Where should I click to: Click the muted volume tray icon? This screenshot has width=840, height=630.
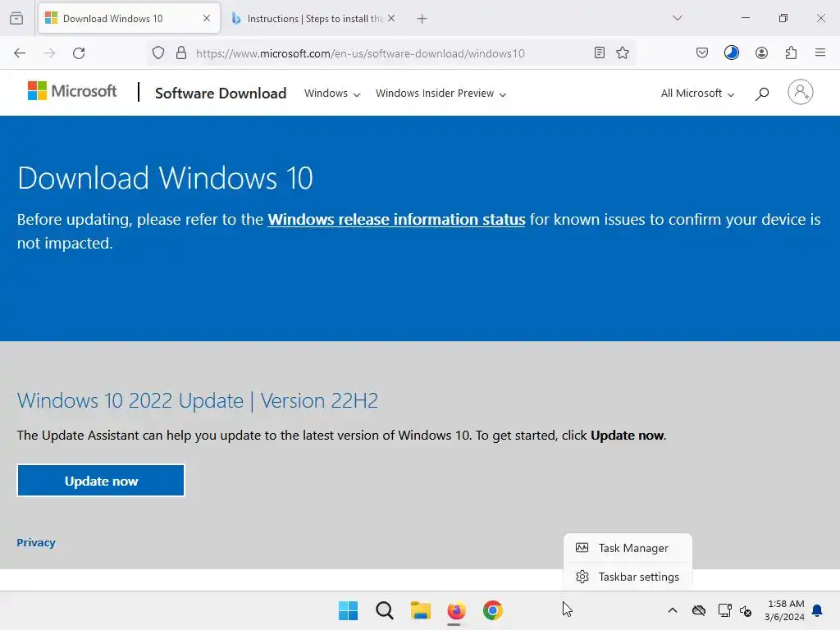tap(746, 610)
